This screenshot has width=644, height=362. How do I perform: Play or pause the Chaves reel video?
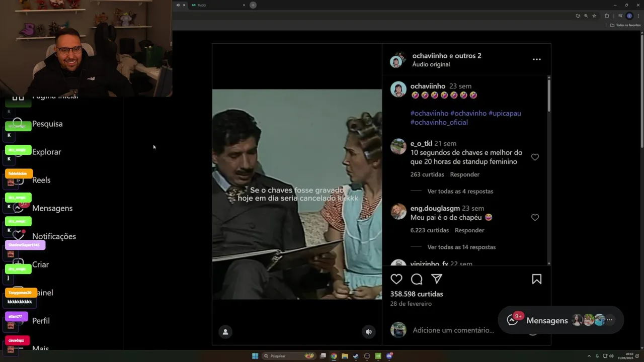297,194
